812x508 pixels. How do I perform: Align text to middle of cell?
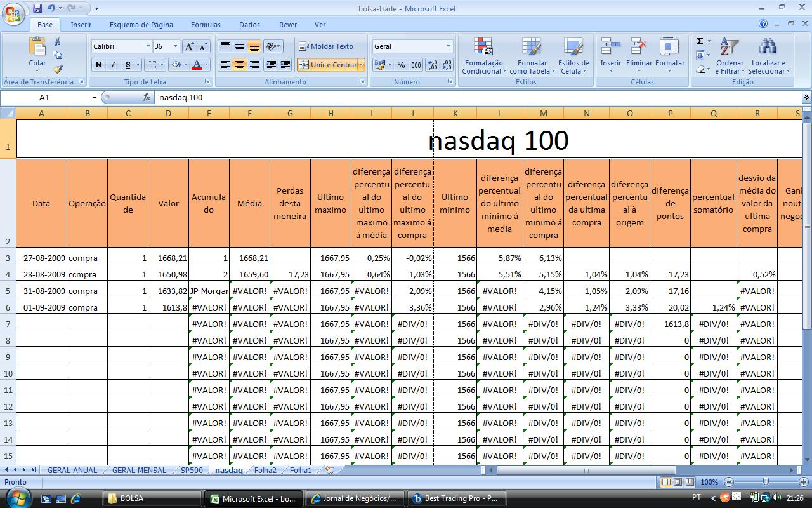click(x=239, y=46)
